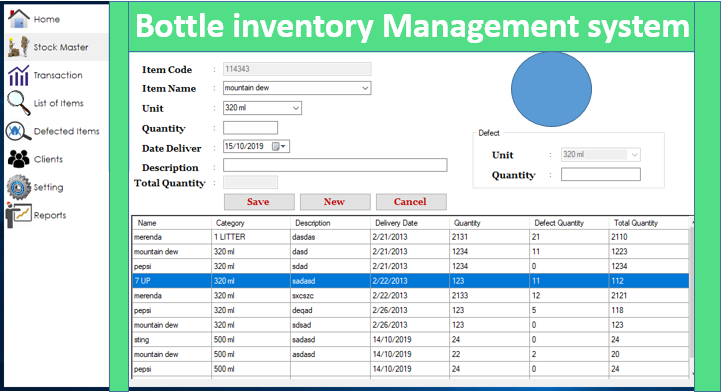The image size is (721, 392).
Task: Sort by the Total Quantity column header
Action: (649, 223)
